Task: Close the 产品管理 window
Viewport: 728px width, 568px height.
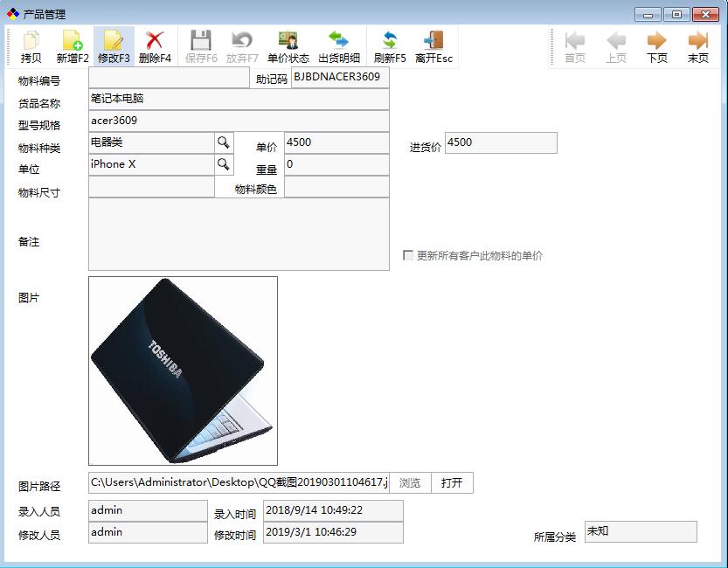Action: [705, 15]
